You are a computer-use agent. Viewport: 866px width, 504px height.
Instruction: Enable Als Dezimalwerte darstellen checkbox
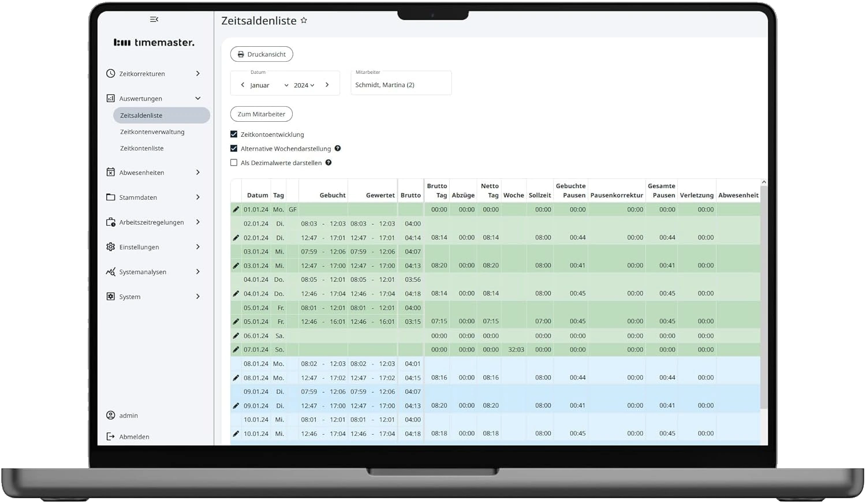click(234, 163)
